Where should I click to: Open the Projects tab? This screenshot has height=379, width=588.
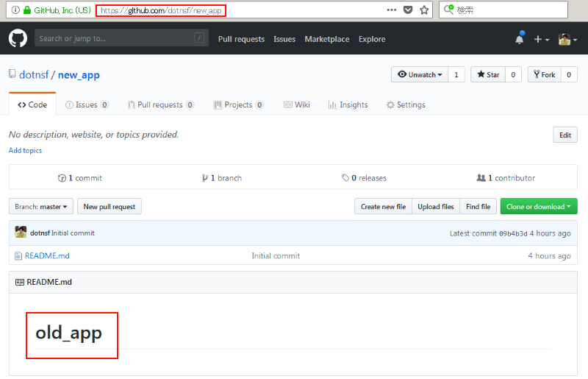coord(238,105)
